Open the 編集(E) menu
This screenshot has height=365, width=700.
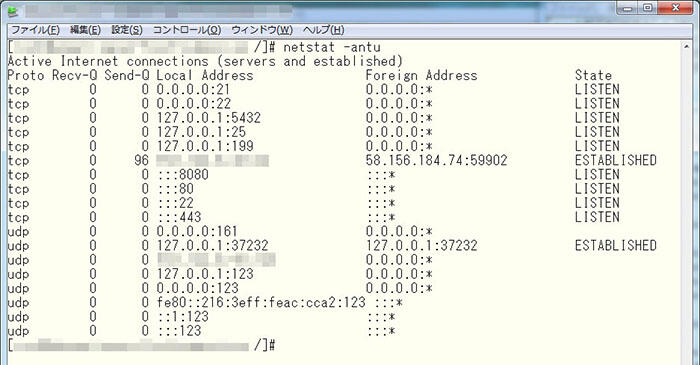pos(85,30)
